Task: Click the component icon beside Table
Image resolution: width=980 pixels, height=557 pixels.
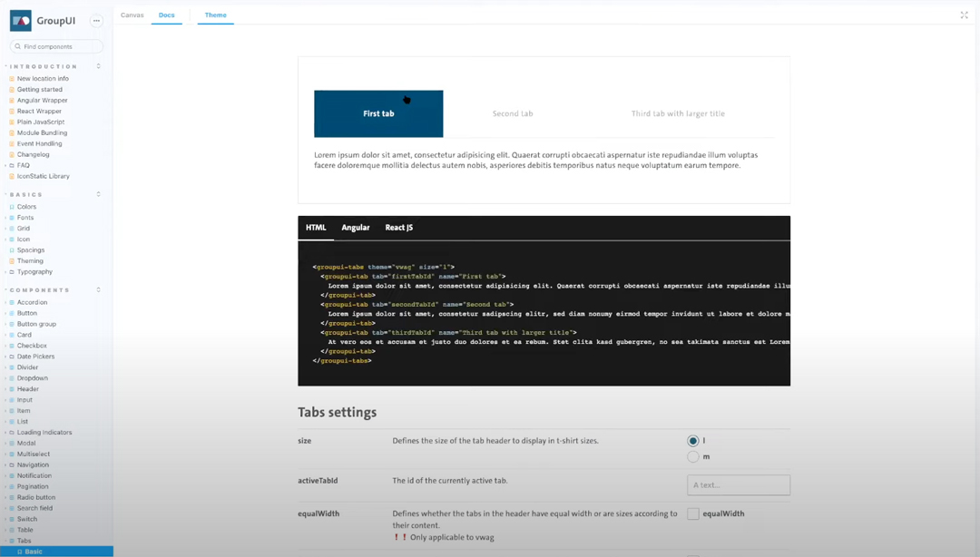Action: pyautogui.click(x=12, y=530)
